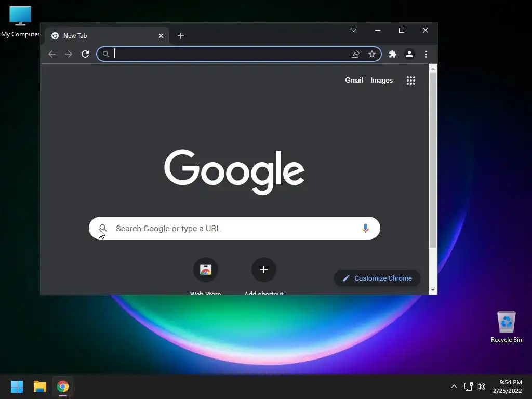Focus the Chrome address bar

pyautogui.click(x=239, y=54)
